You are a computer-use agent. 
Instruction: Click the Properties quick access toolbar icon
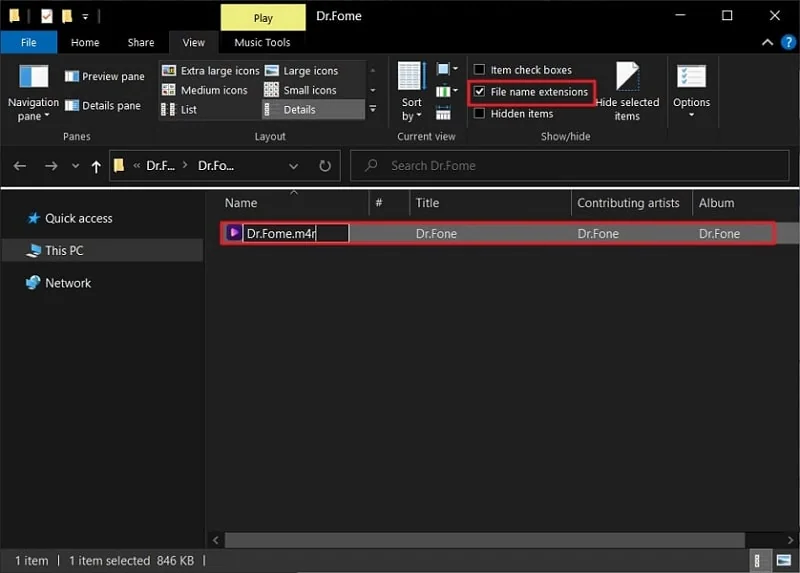tap(46, 16)
